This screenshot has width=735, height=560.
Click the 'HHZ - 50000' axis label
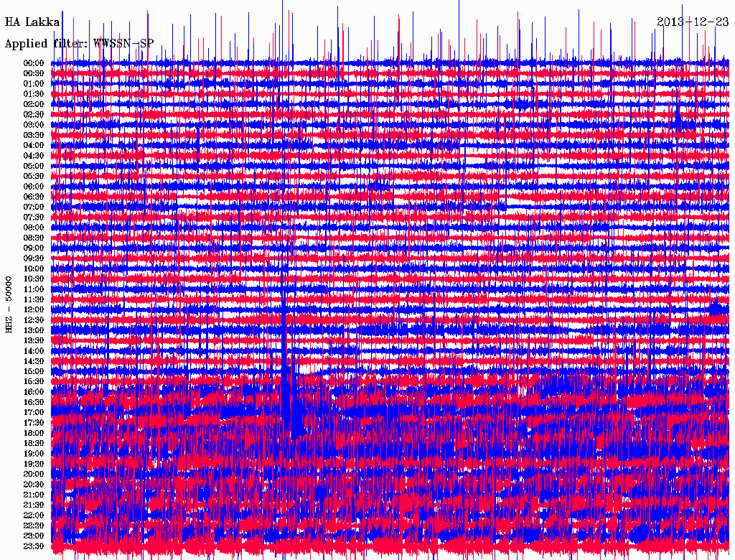click(x=9, y=305)
